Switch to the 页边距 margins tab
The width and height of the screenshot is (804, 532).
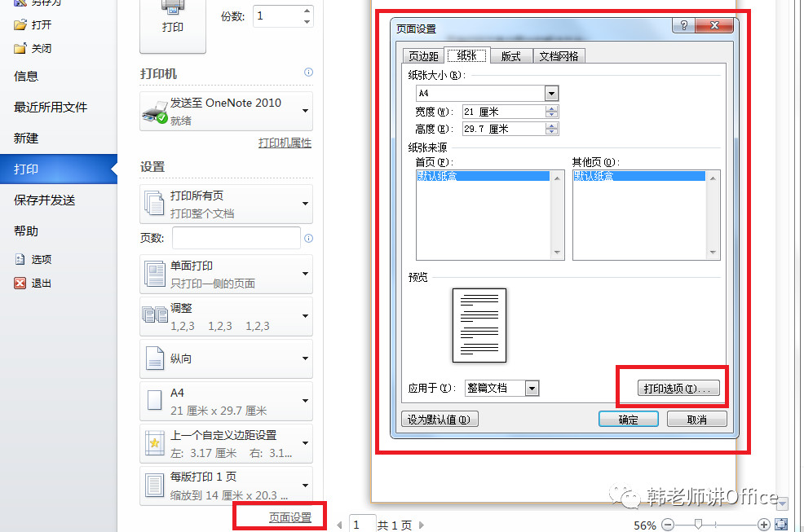pyautogui.click(x=423, y=55)
